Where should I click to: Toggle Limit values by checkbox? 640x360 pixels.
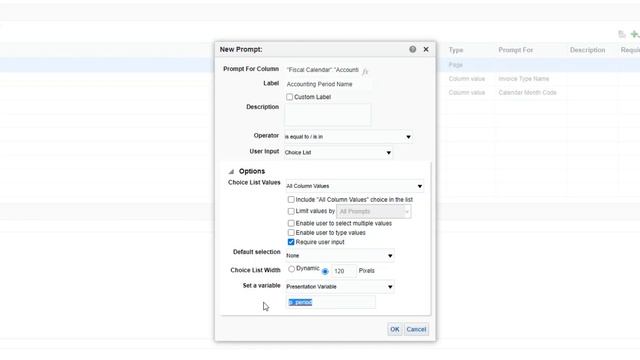(x=291, y=211)
